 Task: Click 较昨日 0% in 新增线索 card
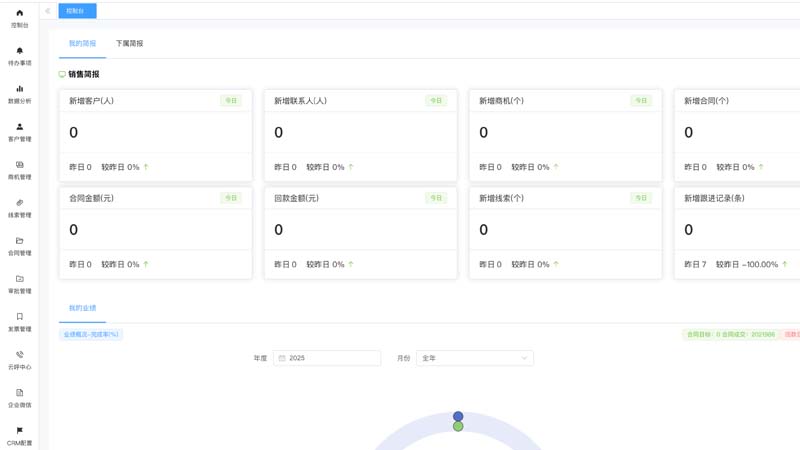point(530,264)
